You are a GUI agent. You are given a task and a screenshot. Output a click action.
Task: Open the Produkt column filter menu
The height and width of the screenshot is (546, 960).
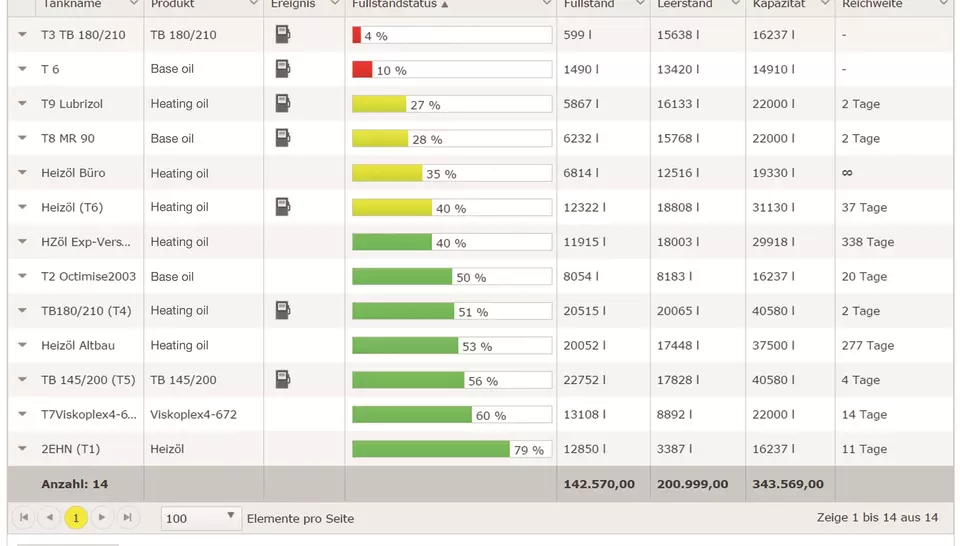point(254,4)
